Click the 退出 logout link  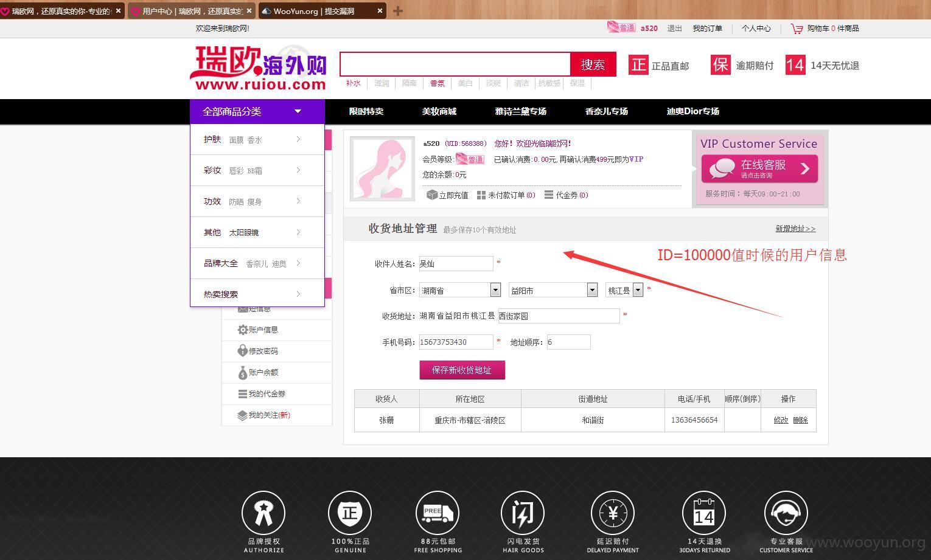coord(674,29)
